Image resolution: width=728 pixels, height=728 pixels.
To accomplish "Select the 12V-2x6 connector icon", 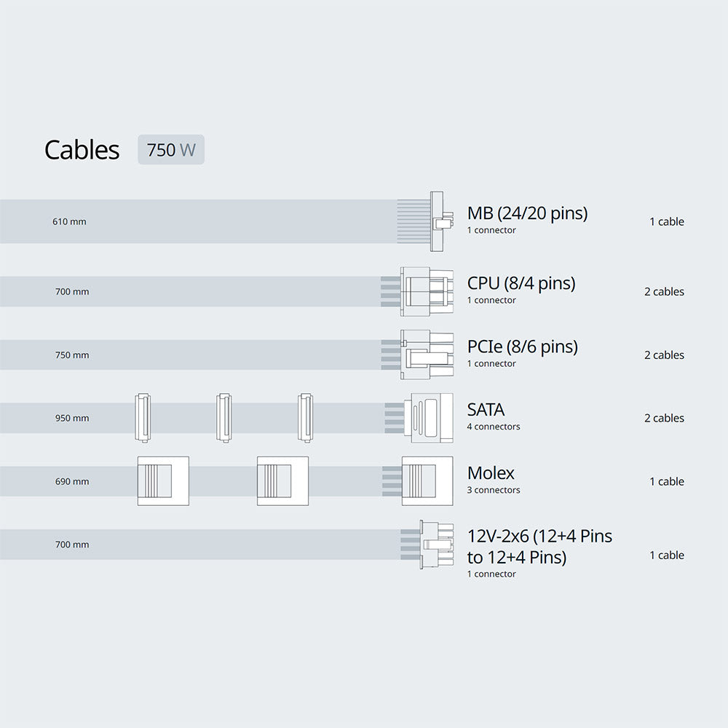I will pyautogui.click(x=436, y=544).
